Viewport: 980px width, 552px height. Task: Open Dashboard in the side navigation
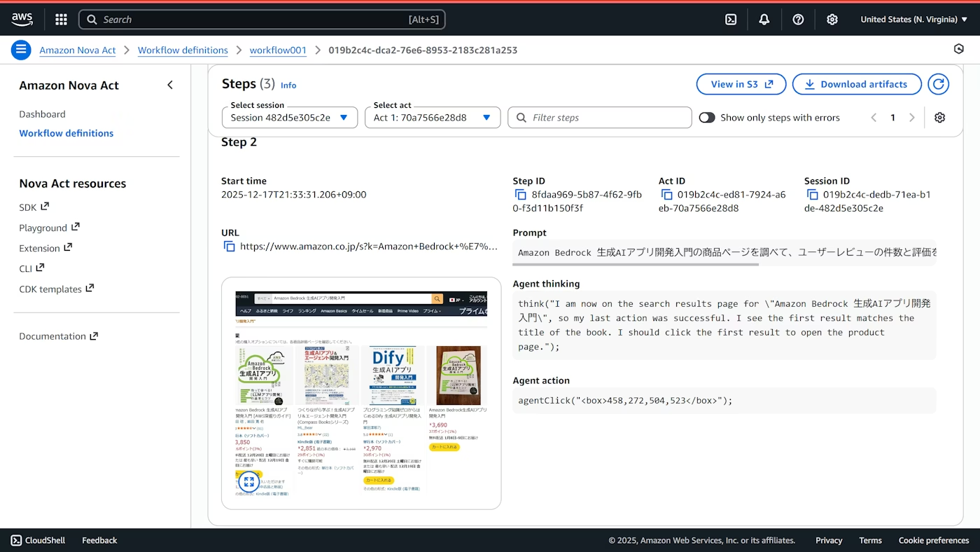(x=42, y=114)
